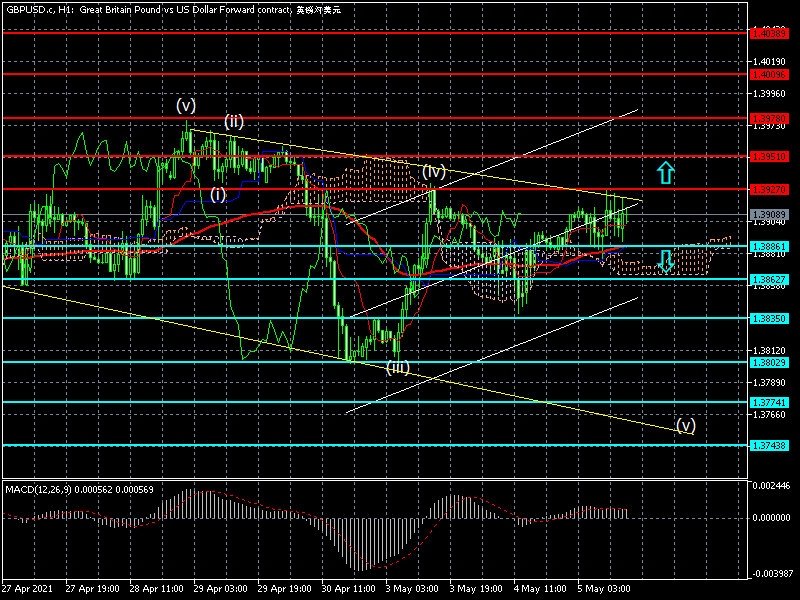Click the 4 May 11:00 time label
Screen dimensions: 800x600
click(540, 589)
